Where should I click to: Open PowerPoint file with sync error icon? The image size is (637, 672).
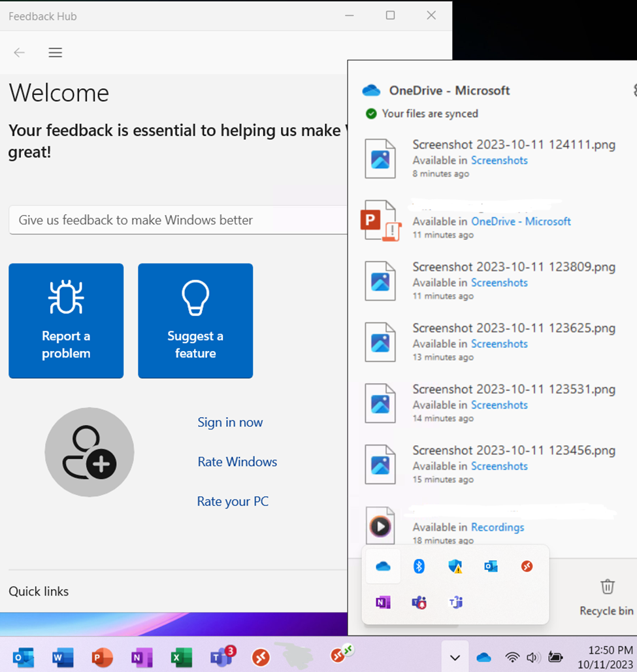380,220
